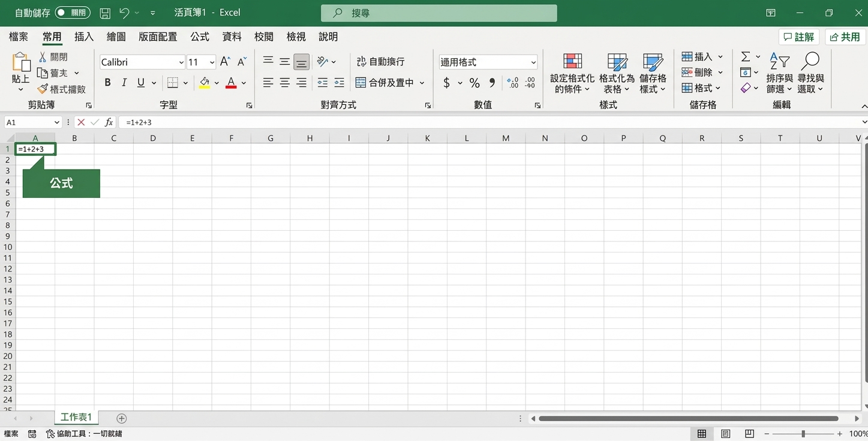Image resolution: width=868 pixels, height=441 pixels.
Task: Open Insert Function fx dialog
Action: (109, 122)
